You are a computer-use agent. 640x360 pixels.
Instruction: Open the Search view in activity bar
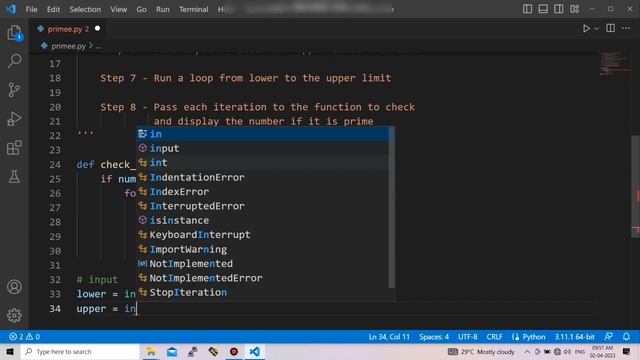point(14,61)
